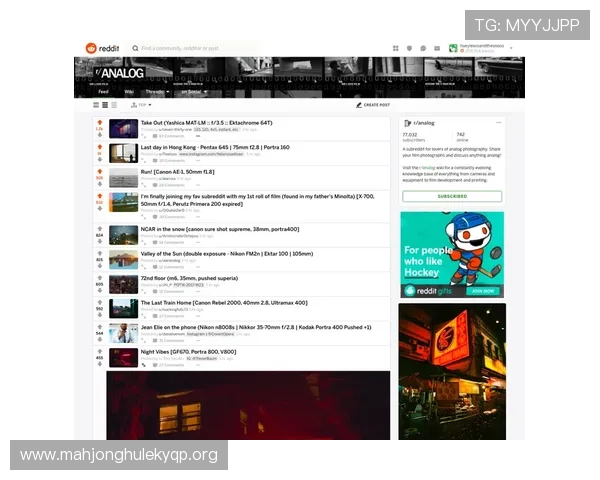Open NCAR in the snow post title

point(220,229)
